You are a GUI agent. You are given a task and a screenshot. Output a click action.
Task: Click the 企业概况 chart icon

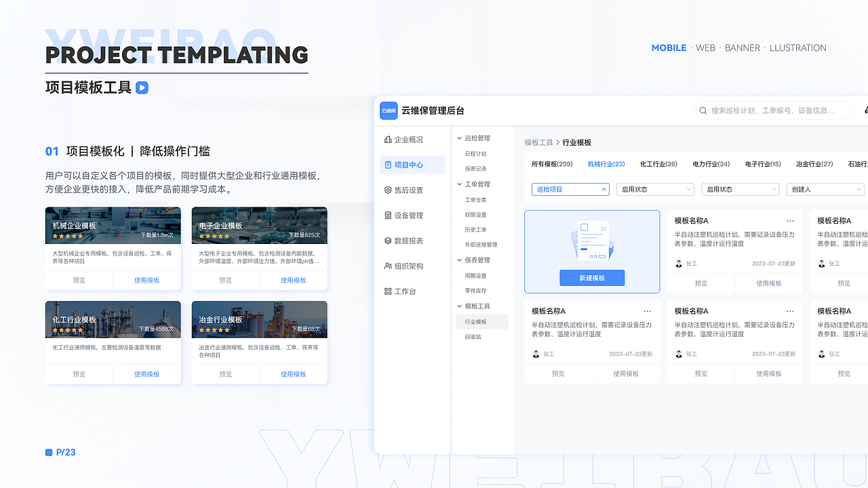tap(388, 140)
